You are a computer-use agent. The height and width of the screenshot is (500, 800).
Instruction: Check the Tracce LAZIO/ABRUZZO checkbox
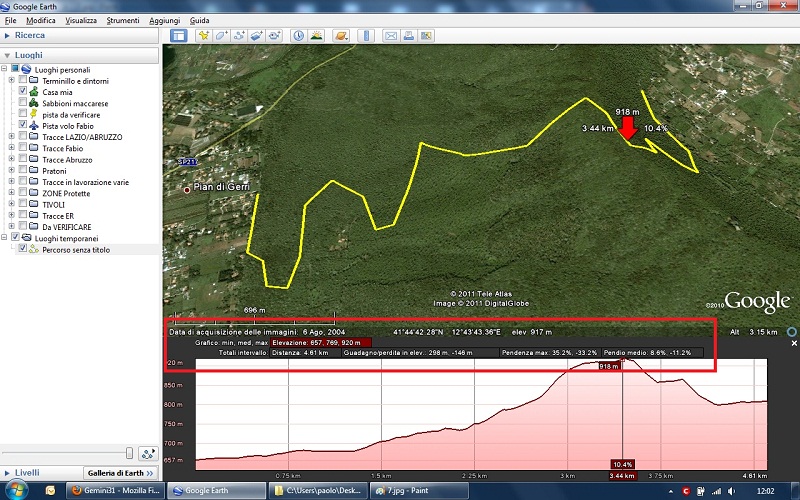coord(22,136)
